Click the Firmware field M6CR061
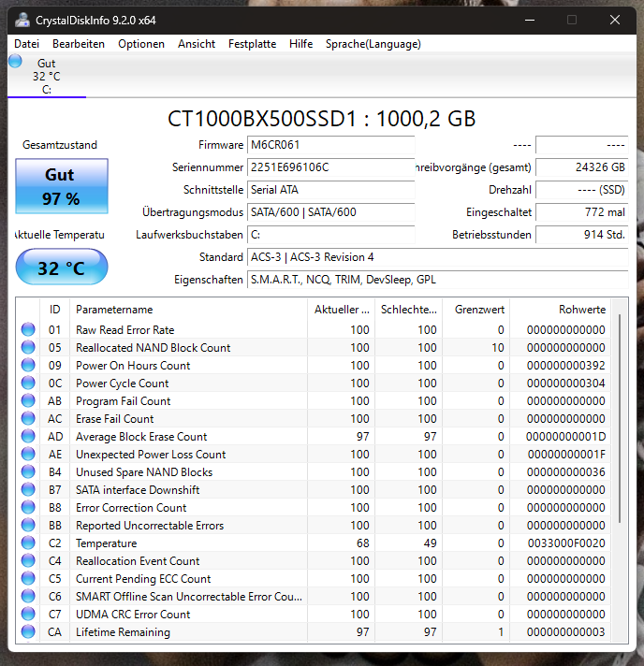 click(x=330, y=145)
